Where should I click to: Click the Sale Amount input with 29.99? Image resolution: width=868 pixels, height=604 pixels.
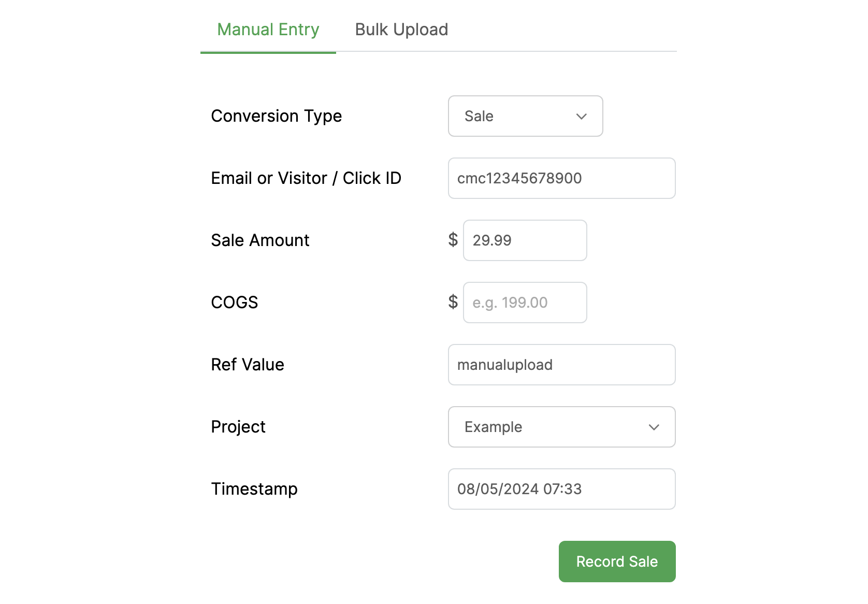click(x=525, y=240)
